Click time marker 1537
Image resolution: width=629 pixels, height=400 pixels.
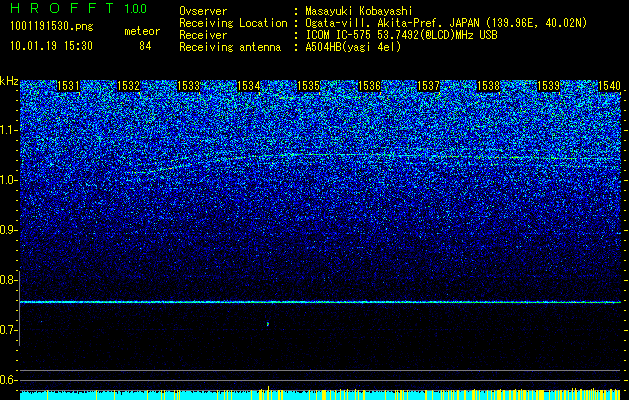coord(428,86)
